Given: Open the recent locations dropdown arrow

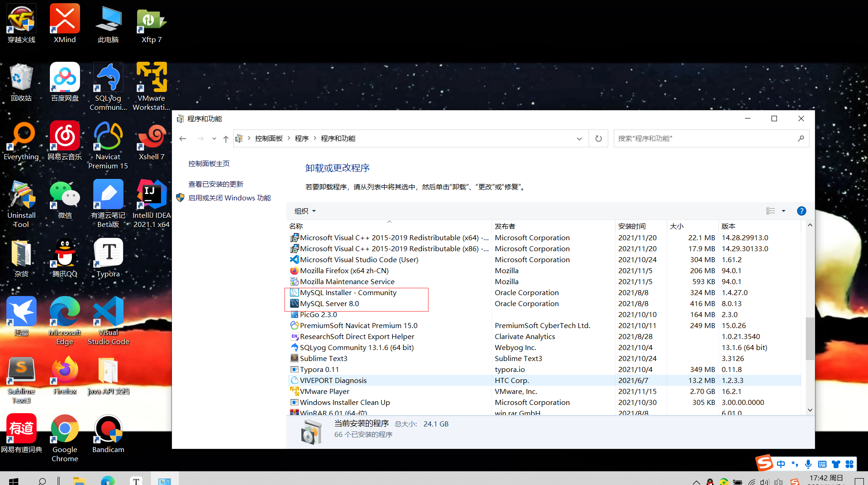Looking at the screenshot, I should pyautogui.click(x=214, y=139).
